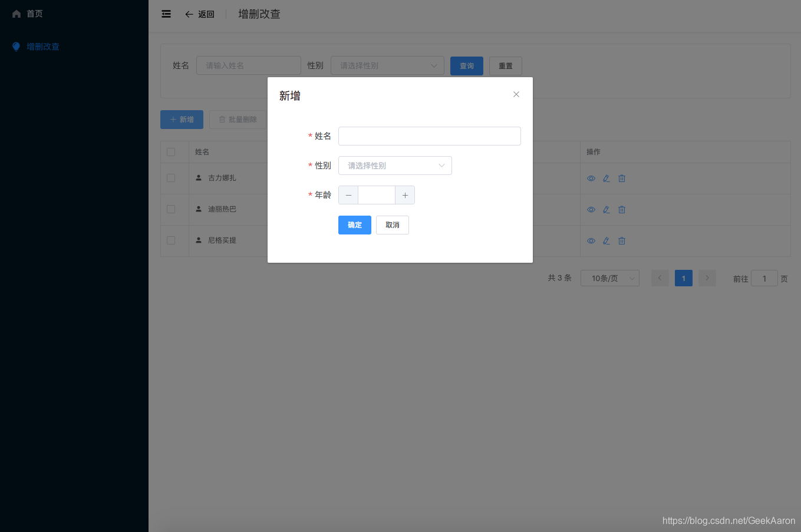Decrease 年龄 with minus button
Screen dimensions: 801x532
tap(348, 195)
